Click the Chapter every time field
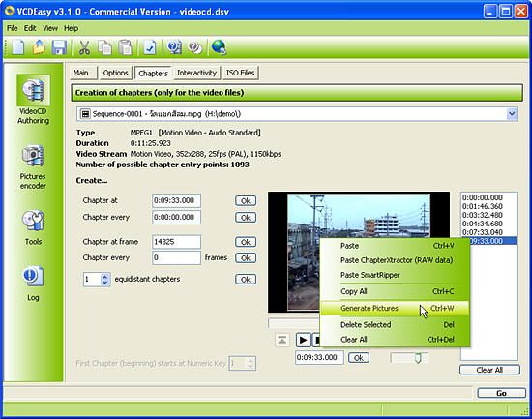The image size is (532, 419). coord(176,218)
